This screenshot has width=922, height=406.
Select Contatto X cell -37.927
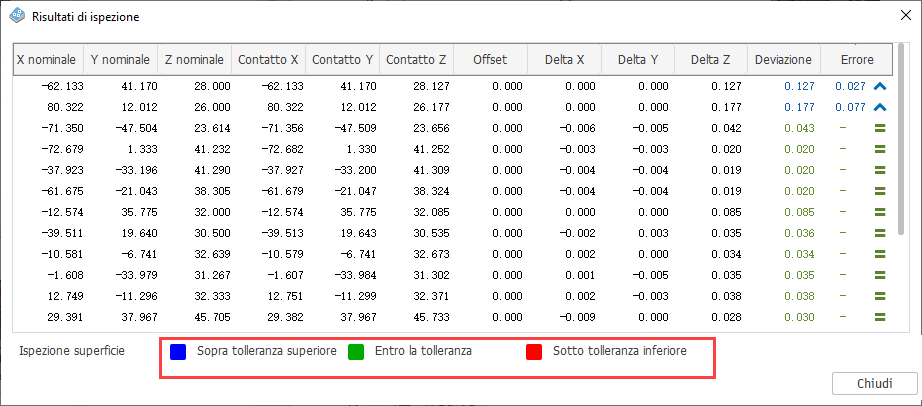[283, 171]
